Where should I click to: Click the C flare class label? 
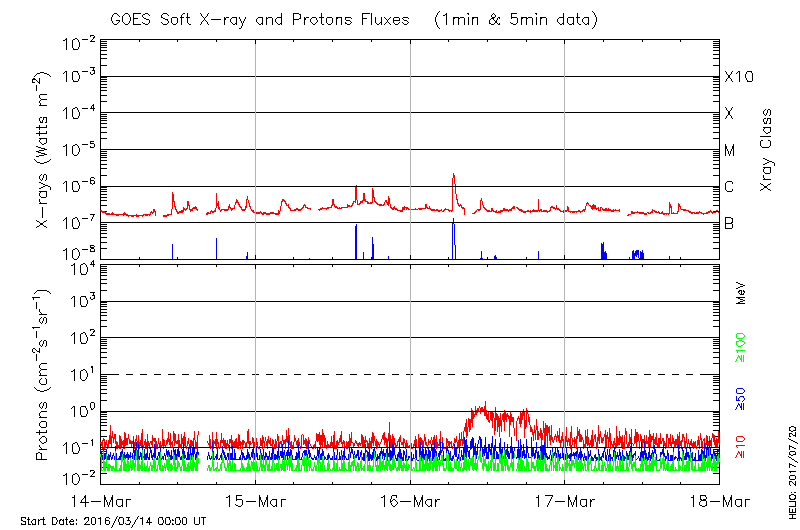point(729,187)
